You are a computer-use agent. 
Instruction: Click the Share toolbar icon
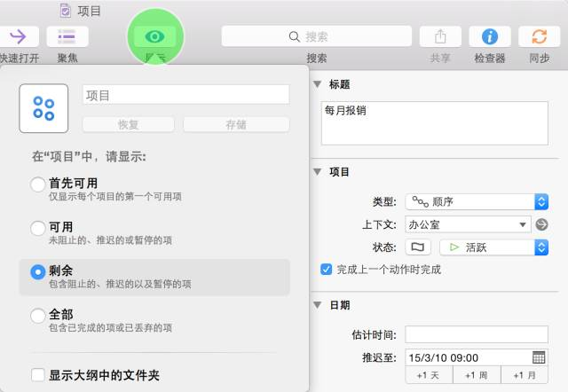click(x=440, y=36)
